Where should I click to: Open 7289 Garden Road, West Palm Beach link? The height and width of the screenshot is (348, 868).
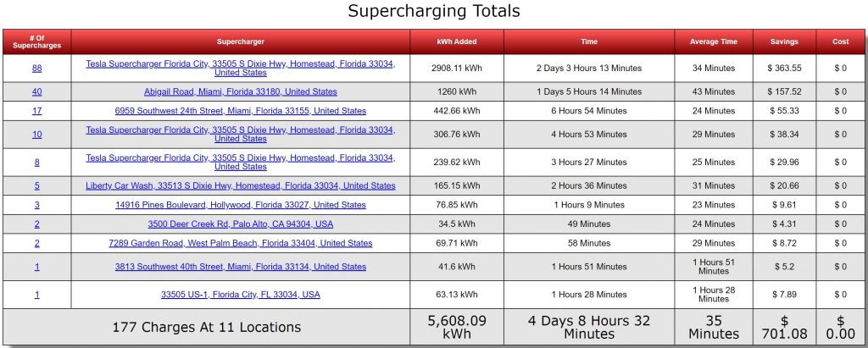click(240, 244)
